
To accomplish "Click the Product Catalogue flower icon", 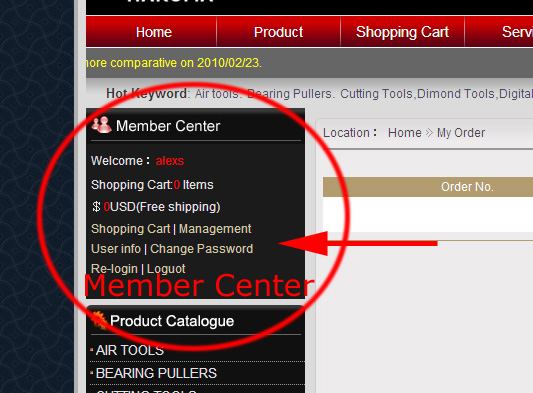I will pyautogui.click(x=99, y=320).
